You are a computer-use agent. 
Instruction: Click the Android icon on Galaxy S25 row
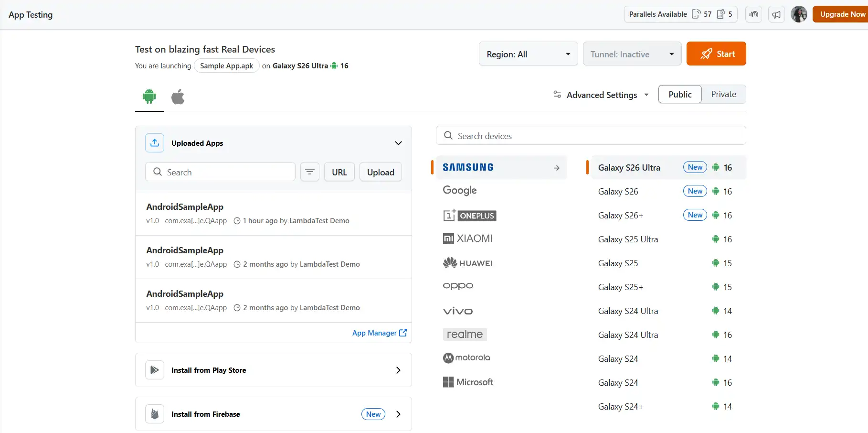pos(715,263)
